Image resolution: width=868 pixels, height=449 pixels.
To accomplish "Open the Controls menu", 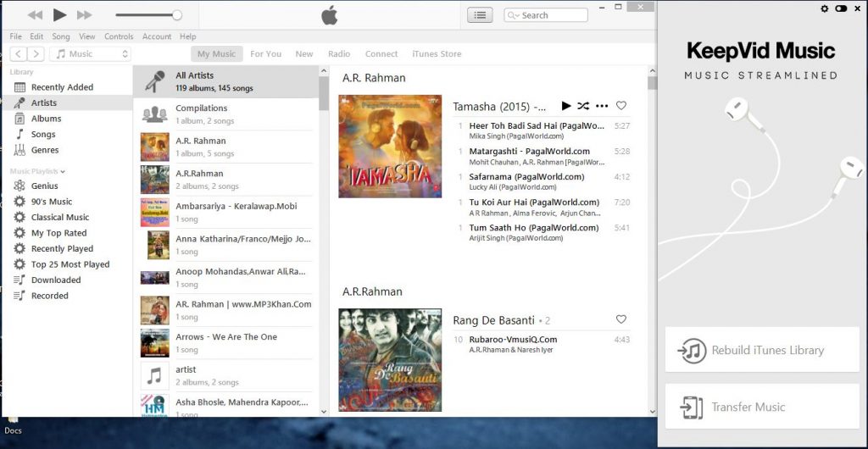I will pyautogui.click(x=119, y=36).
